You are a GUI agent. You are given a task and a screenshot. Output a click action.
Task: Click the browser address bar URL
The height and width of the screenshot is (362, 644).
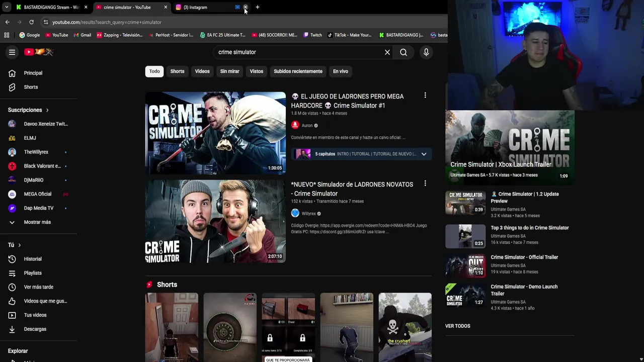(x=107, y=22)
